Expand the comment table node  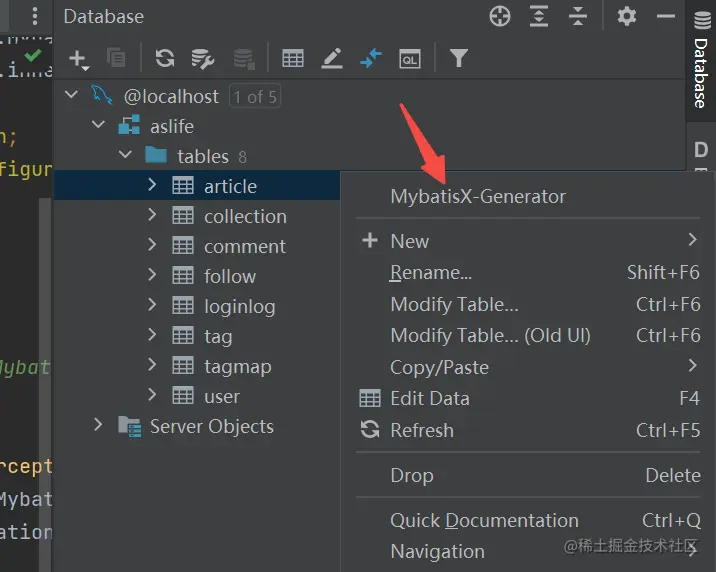[x=152, y=245]
